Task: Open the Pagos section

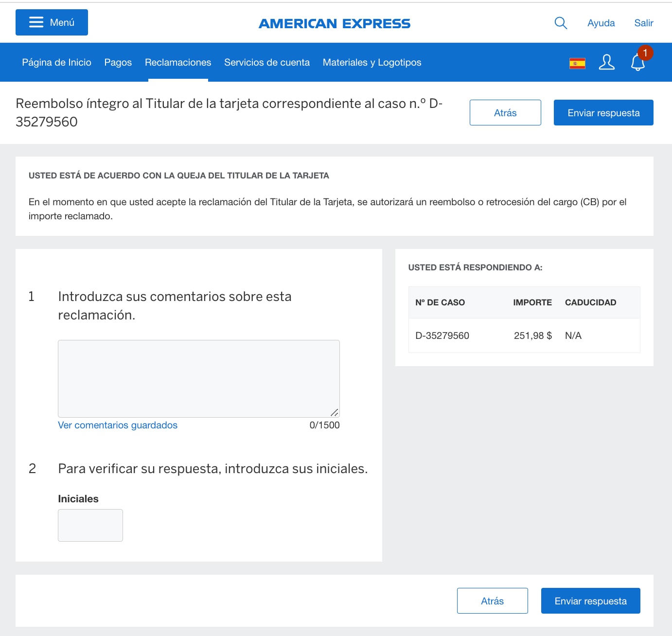Action: pyautogui.click(x=118, y=62)
